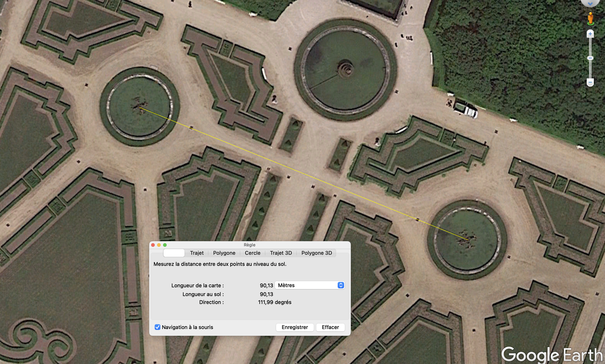
Task: Zoom out with the bottom minus button
Action: click(590, 82)
